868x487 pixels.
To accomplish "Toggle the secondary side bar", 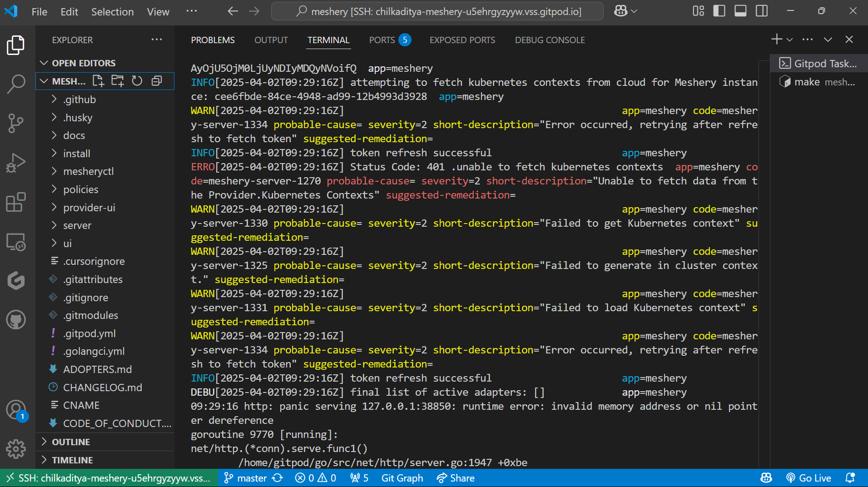I will (762, 11).
